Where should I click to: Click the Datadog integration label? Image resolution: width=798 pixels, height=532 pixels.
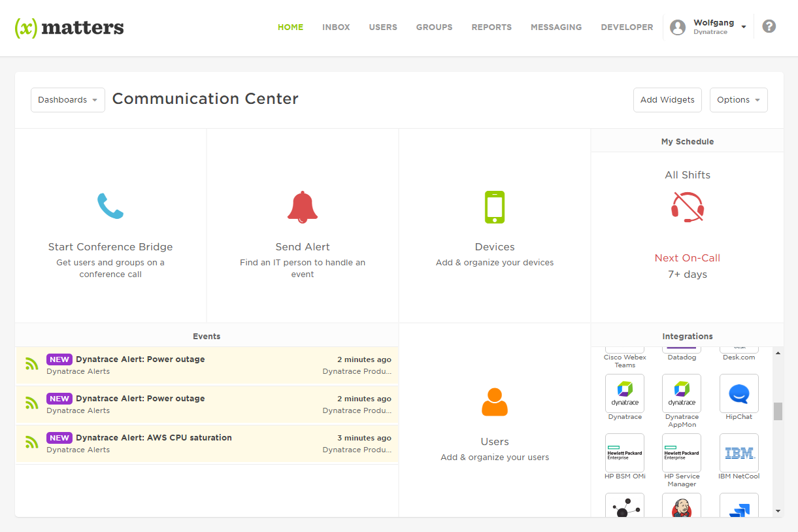(682, 357)
